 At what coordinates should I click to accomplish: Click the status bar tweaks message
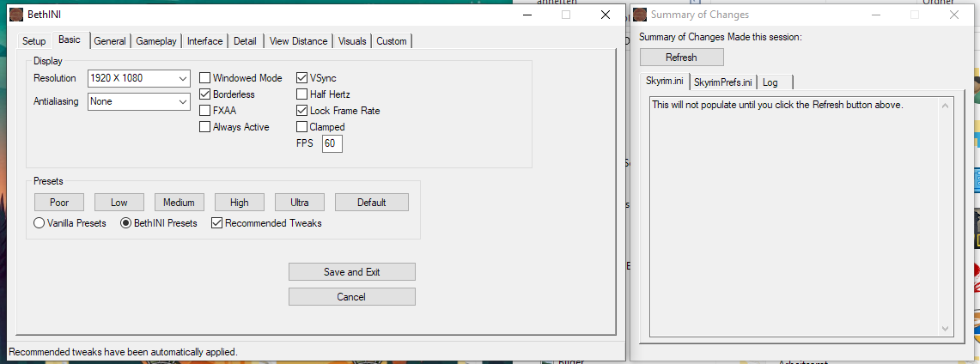point(123,352)
